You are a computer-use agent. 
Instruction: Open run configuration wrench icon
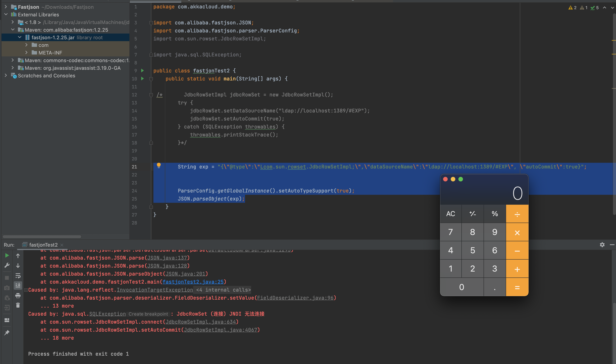[x=7, y=265]
